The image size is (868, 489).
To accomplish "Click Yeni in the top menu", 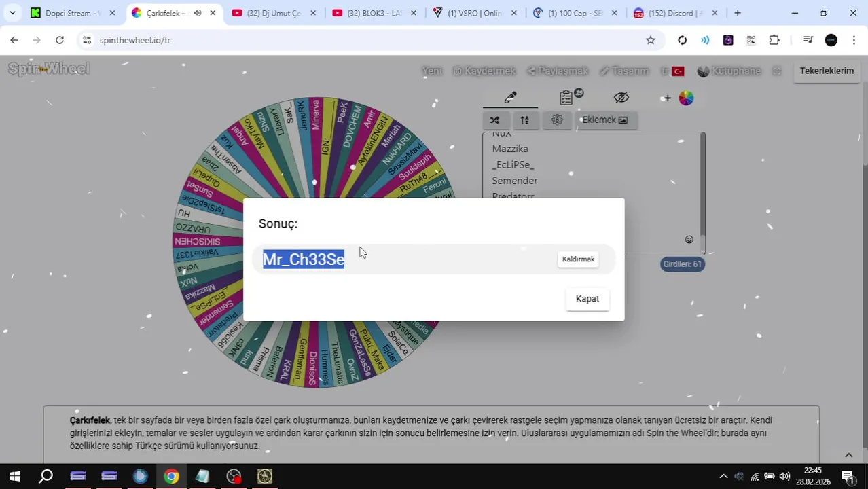I will [x=431, y=71].
